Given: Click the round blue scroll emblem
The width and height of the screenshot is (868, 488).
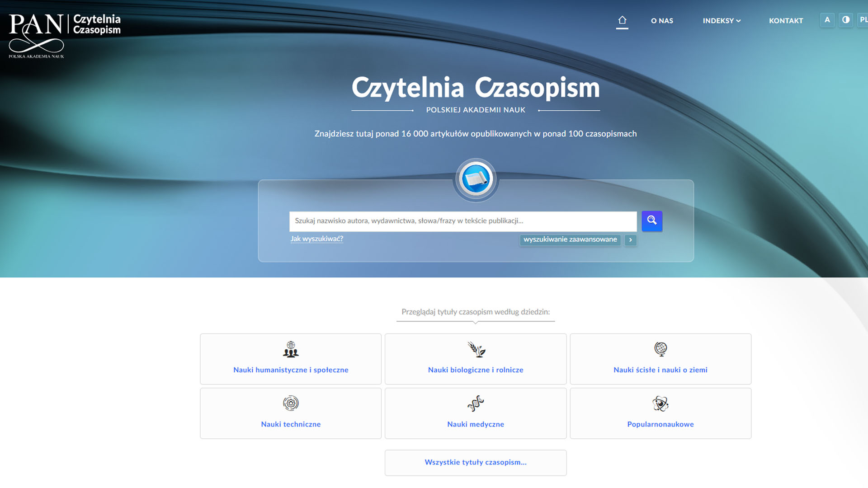Looking at the screenshot, I should point(476,179).
